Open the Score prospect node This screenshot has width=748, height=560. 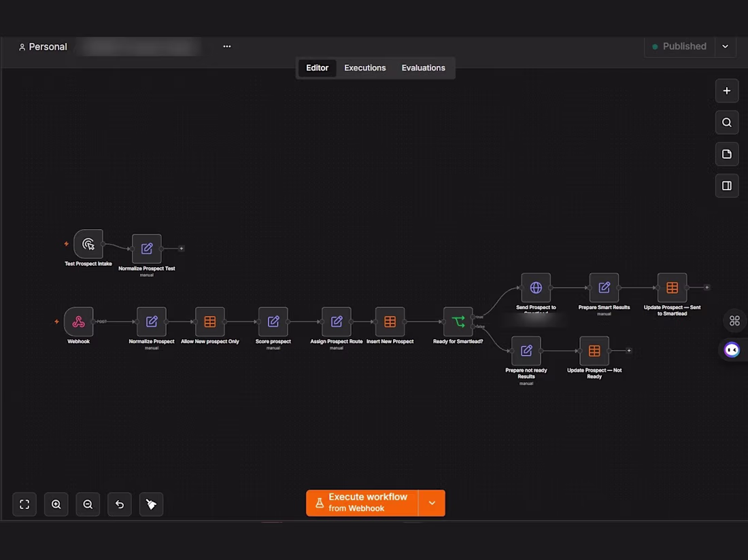(x=273, y=321)
